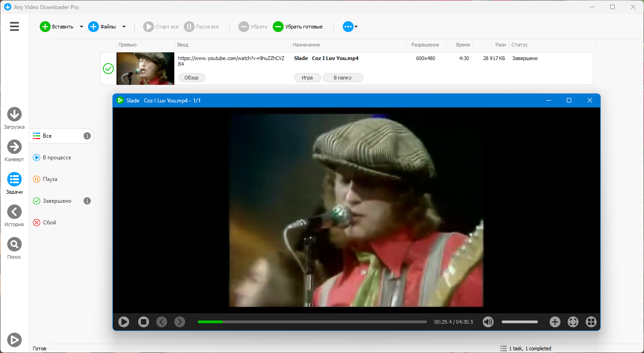Expand the Вставить dropdown arrow

tap(81, 27)
